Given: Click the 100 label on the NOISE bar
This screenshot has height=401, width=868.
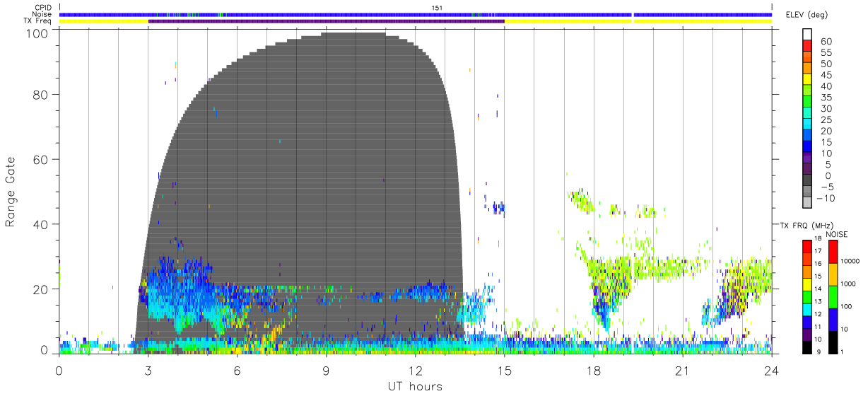Looking at the screenshot, I should tap(846, 306).
